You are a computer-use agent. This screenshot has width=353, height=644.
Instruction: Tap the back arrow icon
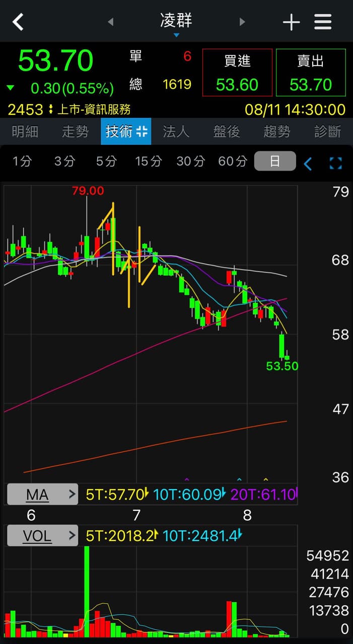19,22
